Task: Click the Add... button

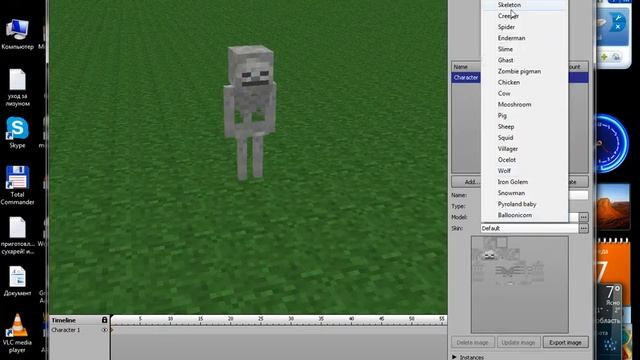Action: (467, 182)
